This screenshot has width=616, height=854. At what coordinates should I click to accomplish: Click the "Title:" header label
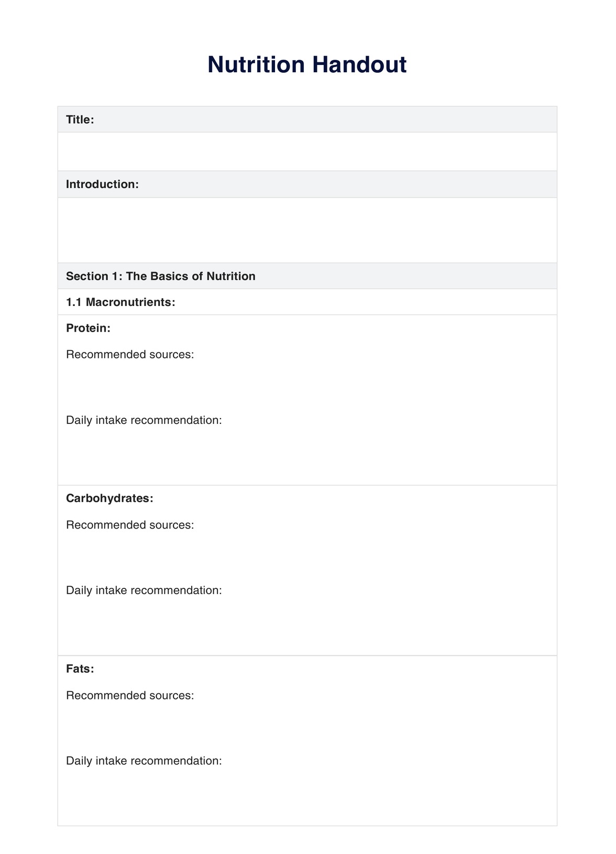click(x=80, y=119)
